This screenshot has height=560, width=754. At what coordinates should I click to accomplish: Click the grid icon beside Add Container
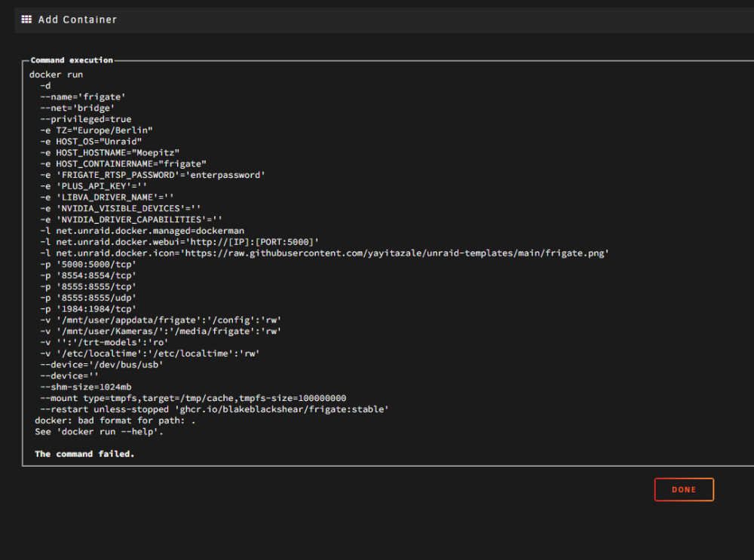(x=26, y=20)
